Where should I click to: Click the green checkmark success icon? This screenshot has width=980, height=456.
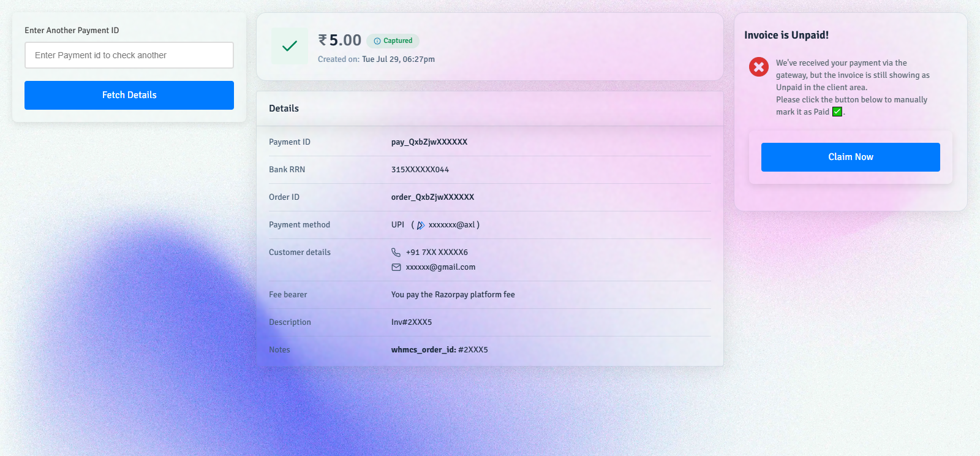290,46
